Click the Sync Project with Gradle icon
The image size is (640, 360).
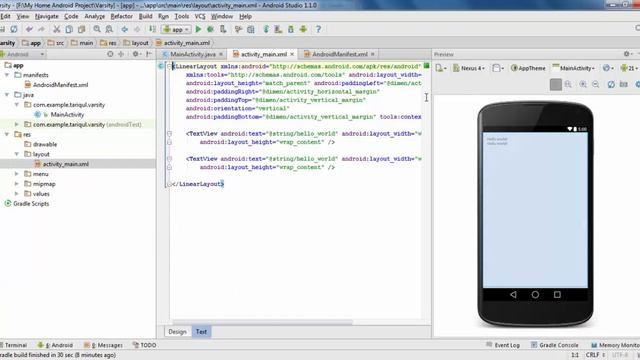coord(266,29)
